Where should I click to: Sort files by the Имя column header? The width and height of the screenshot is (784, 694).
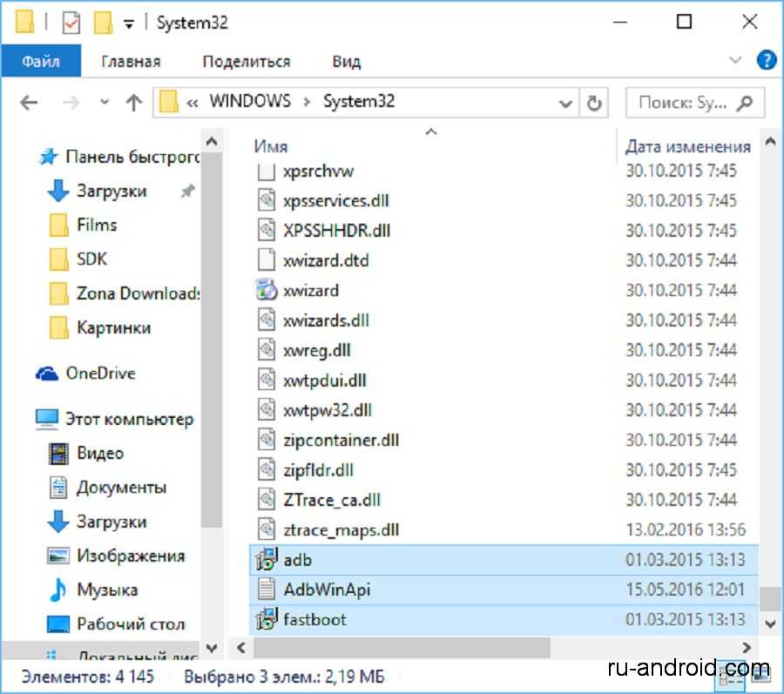pos(272,146)
